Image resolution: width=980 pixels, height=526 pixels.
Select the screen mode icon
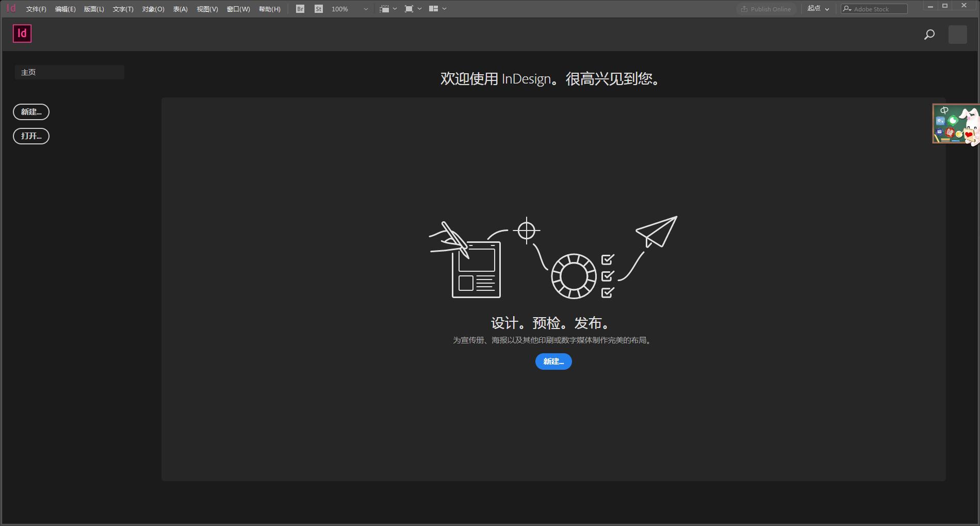point(408,8)
